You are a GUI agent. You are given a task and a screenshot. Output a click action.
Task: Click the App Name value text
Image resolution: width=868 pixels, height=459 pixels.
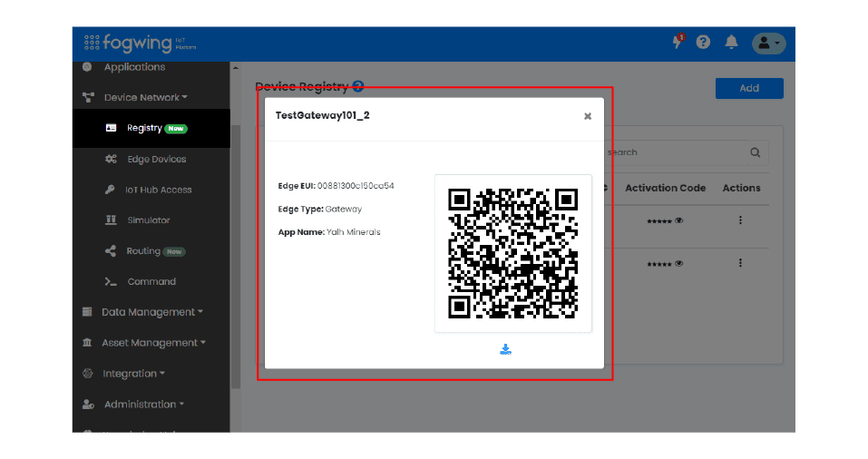(x=353, y=232)
